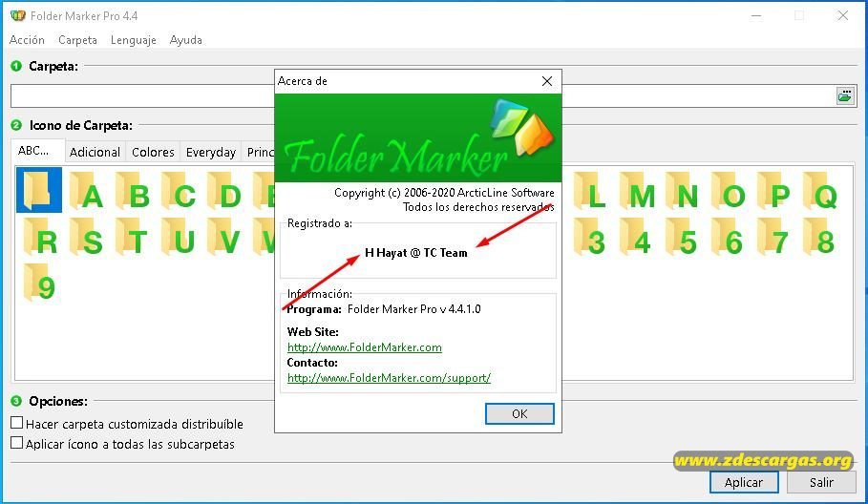Click the H Hayat @ TC Team text

tap(416, 253)
